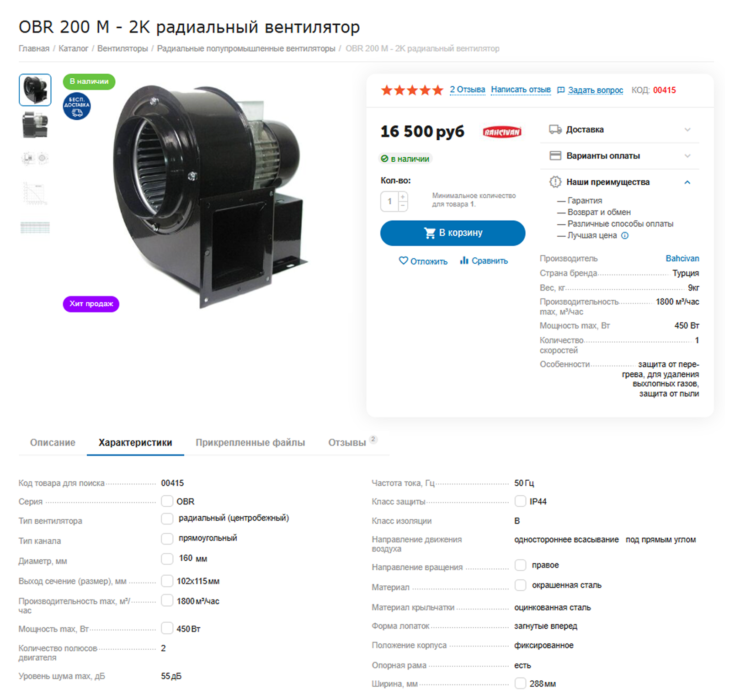
Task: Increase quantity with the plus stepper
Action: (x=403, y=196)
